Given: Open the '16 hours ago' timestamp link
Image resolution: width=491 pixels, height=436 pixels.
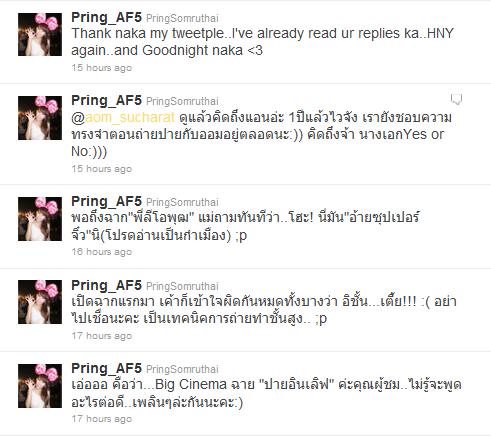Looking at the screenshot, I should click(x=102, y=252).
